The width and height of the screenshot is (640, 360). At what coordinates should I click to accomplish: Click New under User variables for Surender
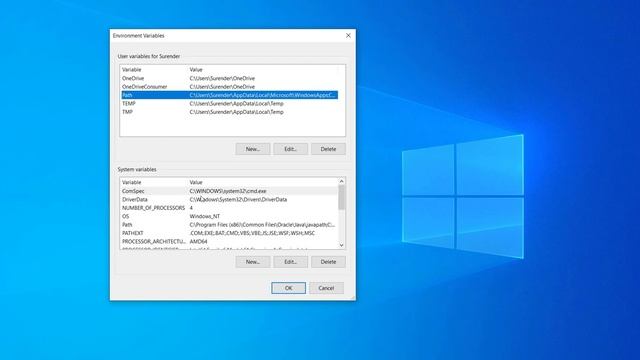tap(253, 149)
